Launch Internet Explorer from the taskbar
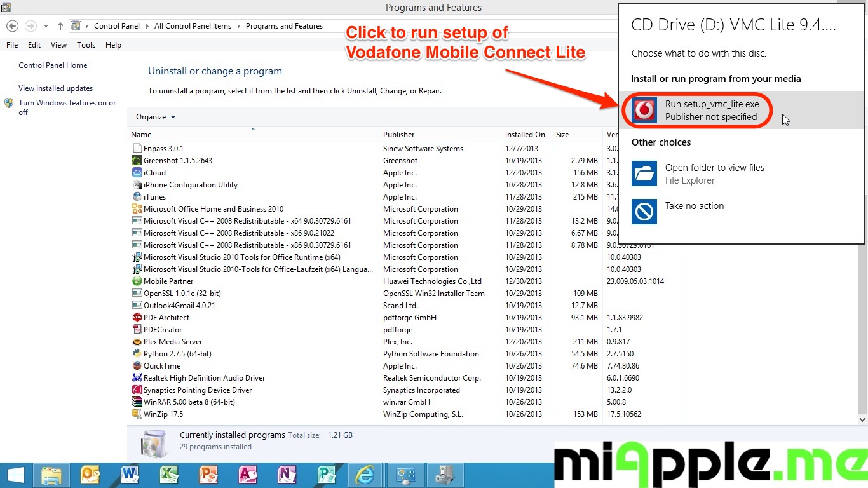This screenshot has height=488, width=868. pos(364,475)
